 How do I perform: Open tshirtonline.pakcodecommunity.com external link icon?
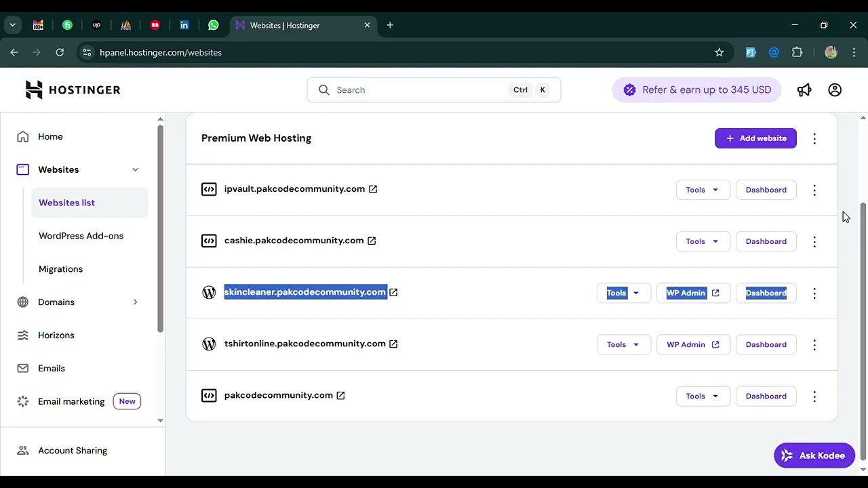(393, 344)
